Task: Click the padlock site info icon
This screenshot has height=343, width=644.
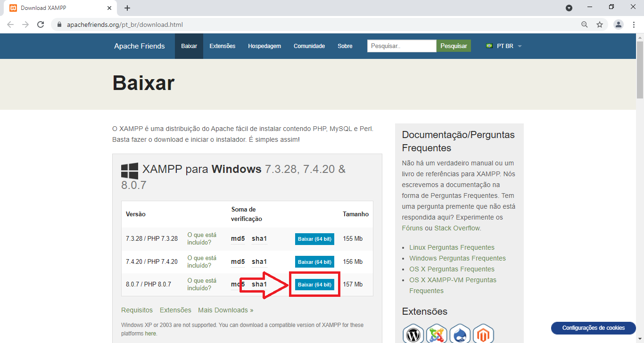Action: click(x=59, y=24)
